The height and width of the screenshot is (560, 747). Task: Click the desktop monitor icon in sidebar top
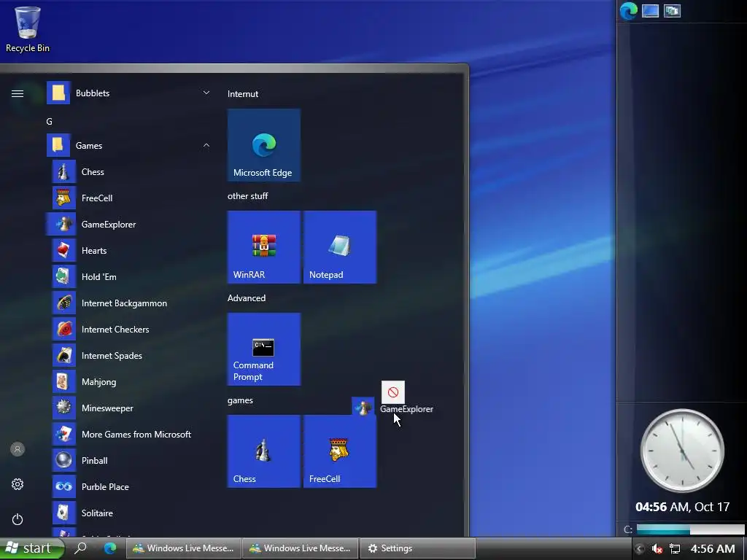(x=650, y=11)
